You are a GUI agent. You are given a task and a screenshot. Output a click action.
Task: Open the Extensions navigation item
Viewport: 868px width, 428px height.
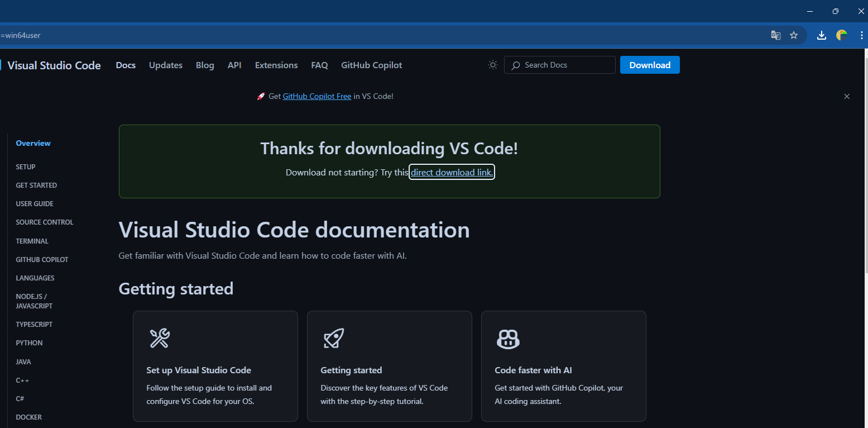(x=276, y=65)
